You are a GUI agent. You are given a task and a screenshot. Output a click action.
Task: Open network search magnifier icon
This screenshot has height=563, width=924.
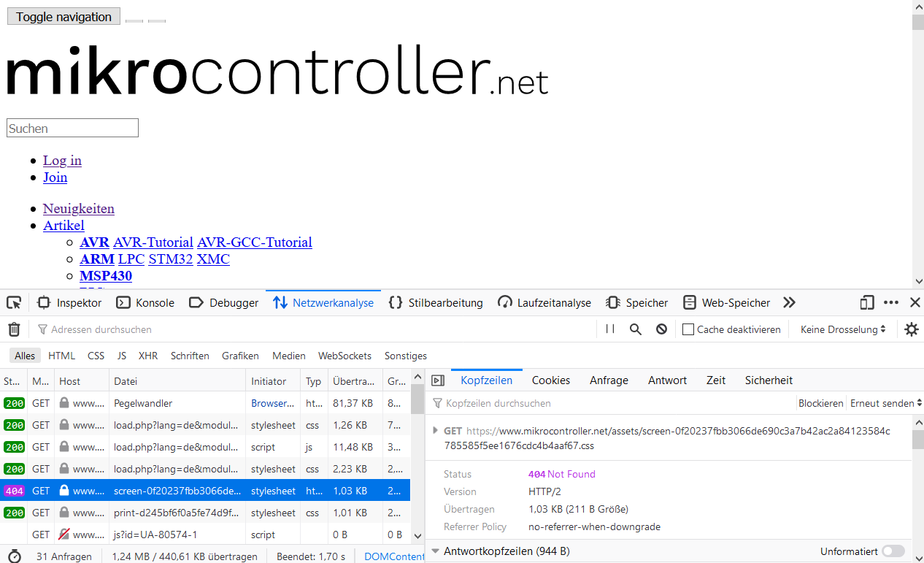pos(636,329)
